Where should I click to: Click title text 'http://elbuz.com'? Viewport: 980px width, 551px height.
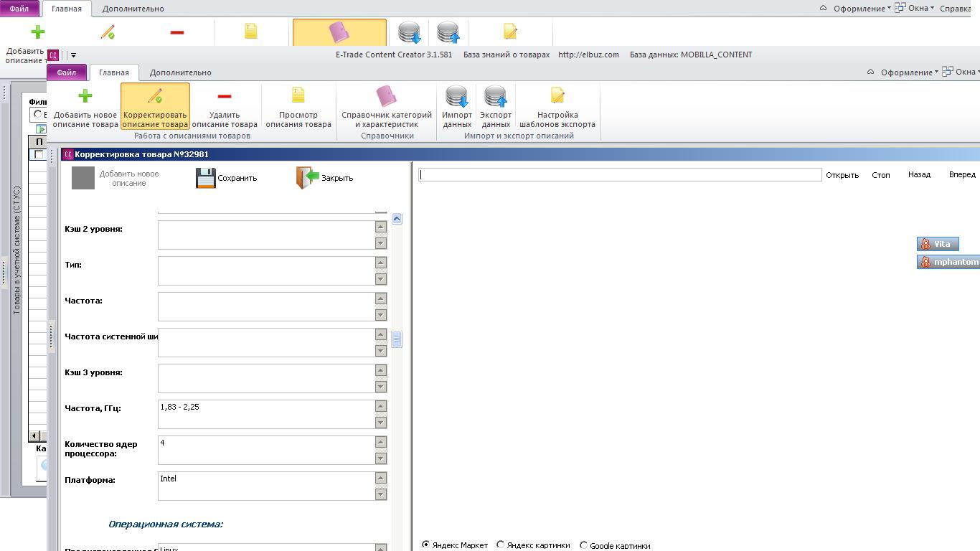[588, 55]
